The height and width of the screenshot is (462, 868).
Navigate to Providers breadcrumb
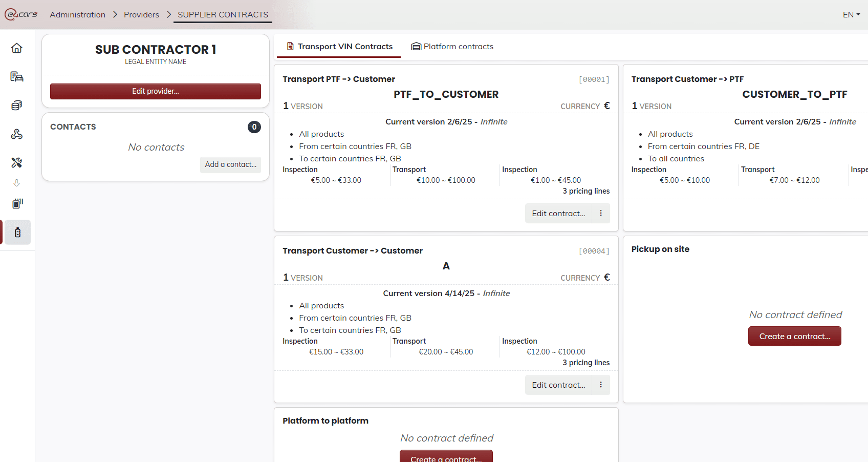point(141,14)
